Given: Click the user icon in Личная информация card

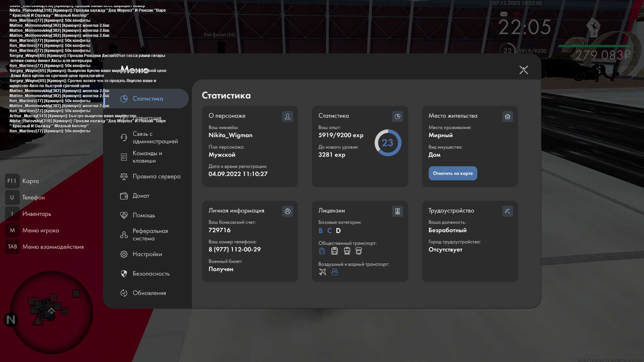Looking at the screenshot, I should (x=287, y=211).
